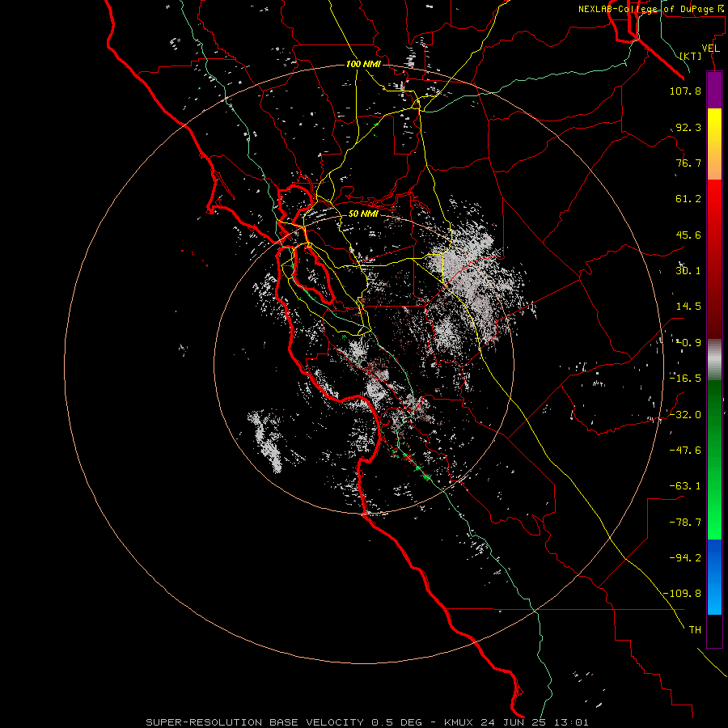The image size is (728, 728).
Task: Click the -0.9 legend value
Action: pos(688,343)
